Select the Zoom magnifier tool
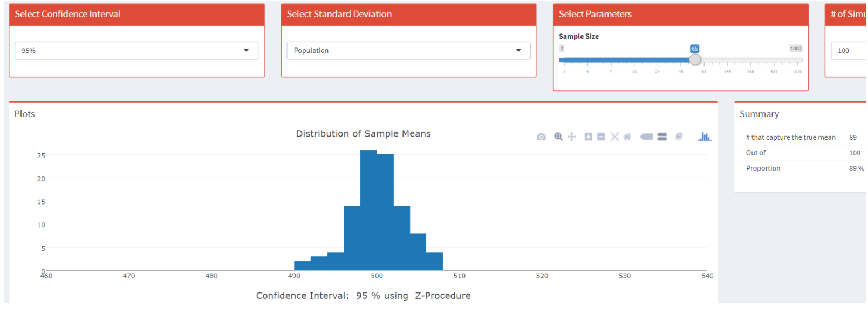 (x=558, y=137)
